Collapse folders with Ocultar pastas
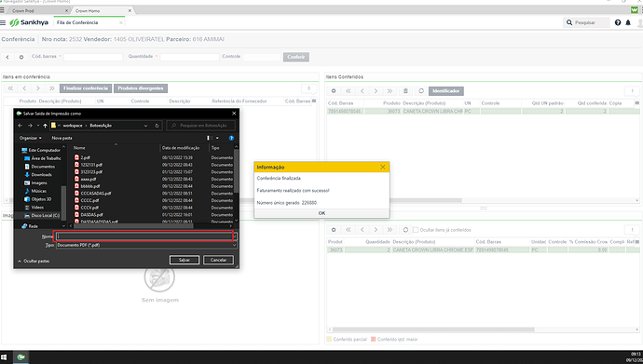The height and width of the screenshot is (364, 643). pos(34,261)
